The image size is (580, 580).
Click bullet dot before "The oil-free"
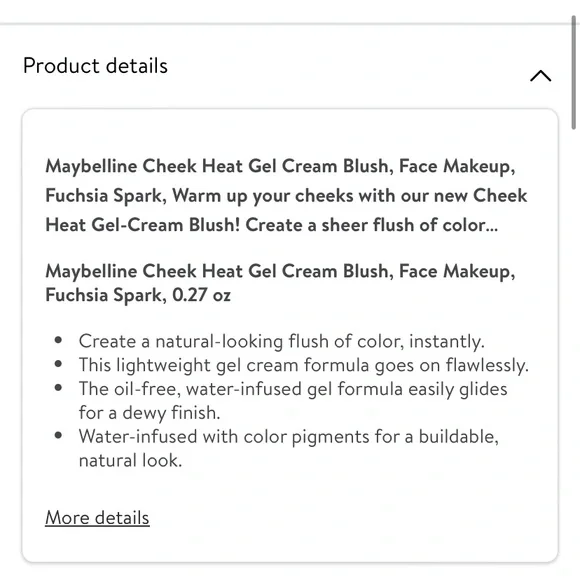pos(58,388)
